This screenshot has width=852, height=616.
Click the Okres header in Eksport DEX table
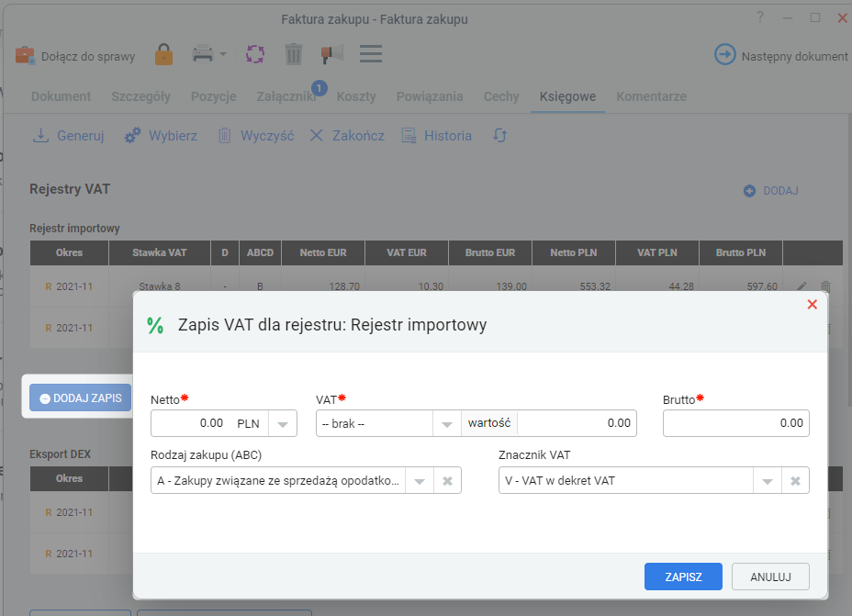[69, 478]
